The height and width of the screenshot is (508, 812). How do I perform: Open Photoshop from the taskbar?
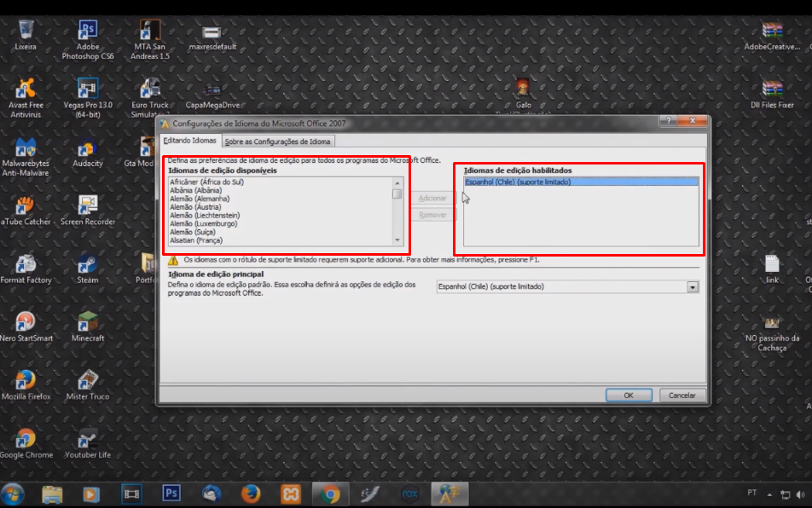pos(171,494)
